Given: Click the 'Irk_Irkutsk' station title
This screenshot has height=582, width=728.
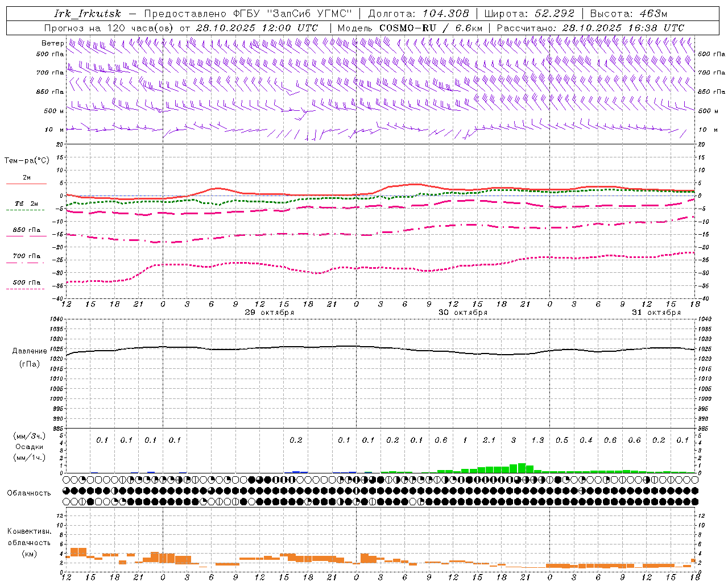Looking at the screenshot, I should point(88,14).
